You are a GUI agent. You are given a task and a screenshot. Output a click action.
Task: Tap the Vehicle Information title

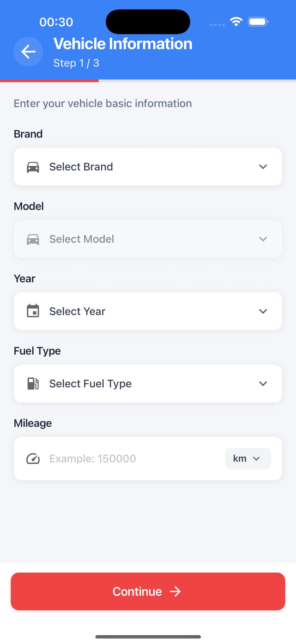123,44
